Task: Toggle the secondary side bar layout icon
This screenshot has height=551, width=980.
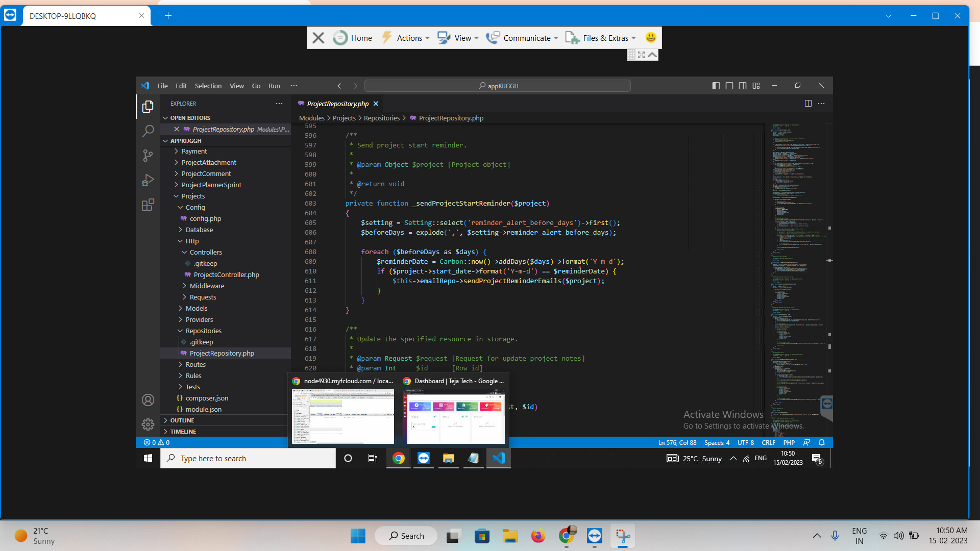Action: [x=743, y=86]
